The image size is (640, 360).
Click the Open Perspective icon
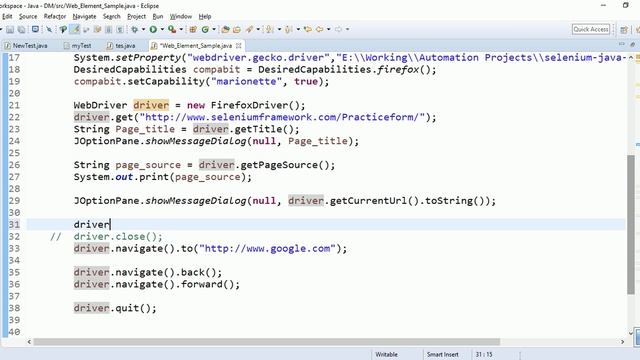624,29
